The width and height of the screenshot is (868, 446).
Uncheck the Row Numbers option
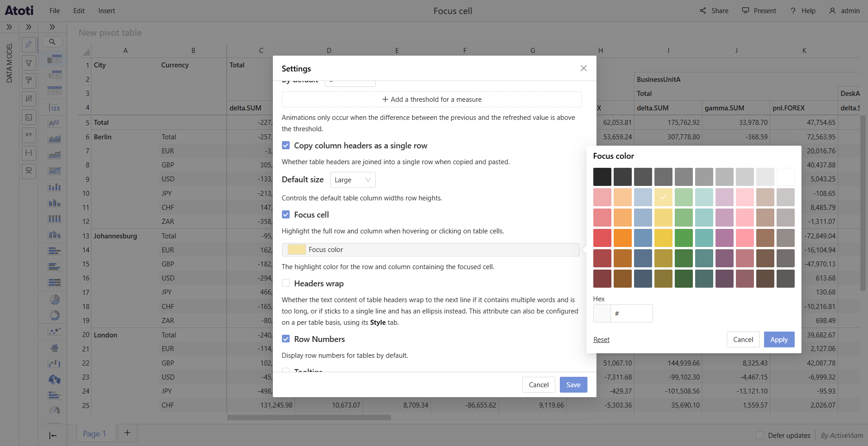pyautogui.click(x=286, y=339)
